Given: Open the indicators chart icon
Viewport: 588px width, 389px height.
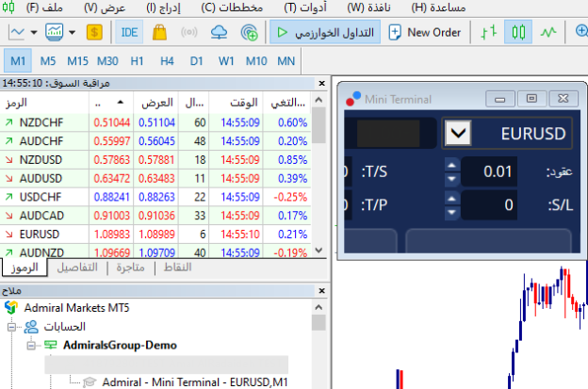Looking at the screenshot, I should (x=55, y=33).
